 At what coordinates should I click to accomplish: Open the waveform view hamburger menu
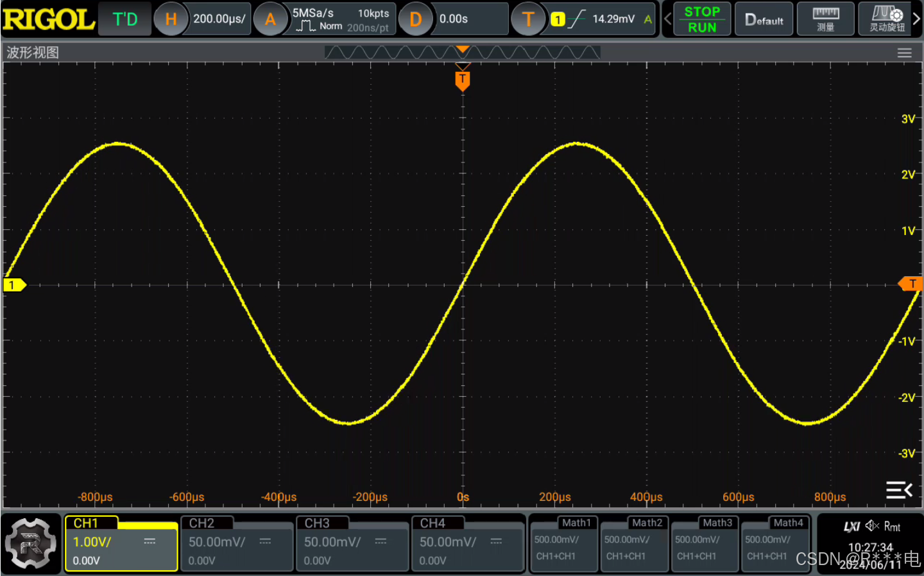coord(904,53)
